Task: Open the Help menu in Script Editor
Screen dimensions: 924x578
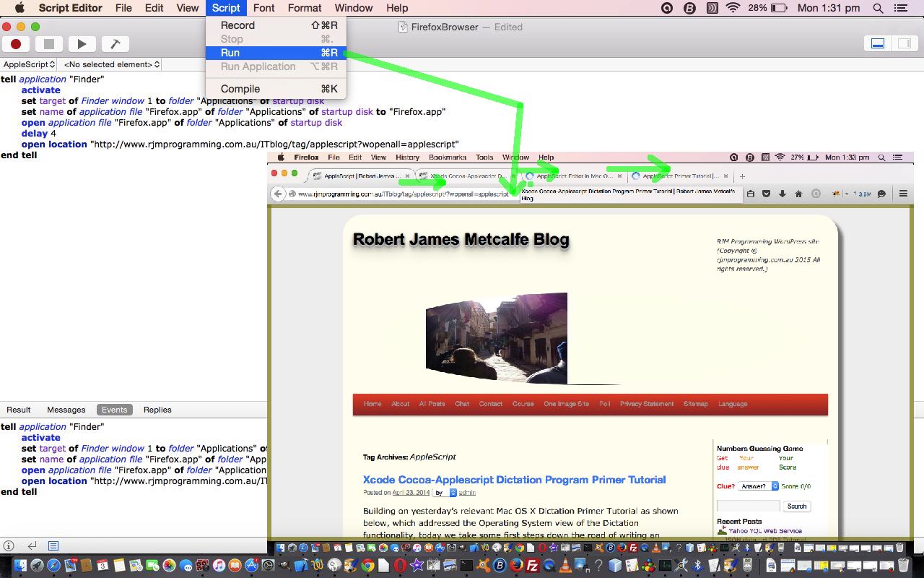Action: tap(397, 8)
